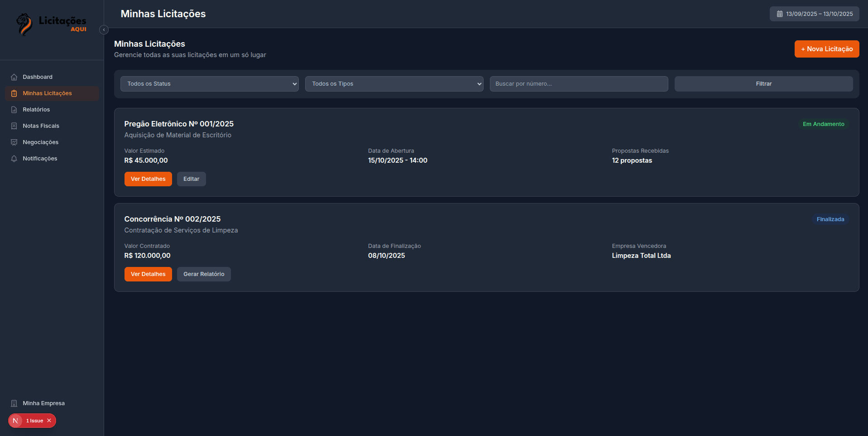
Task: Focus the Buscar por número search field
Action: 579,84
